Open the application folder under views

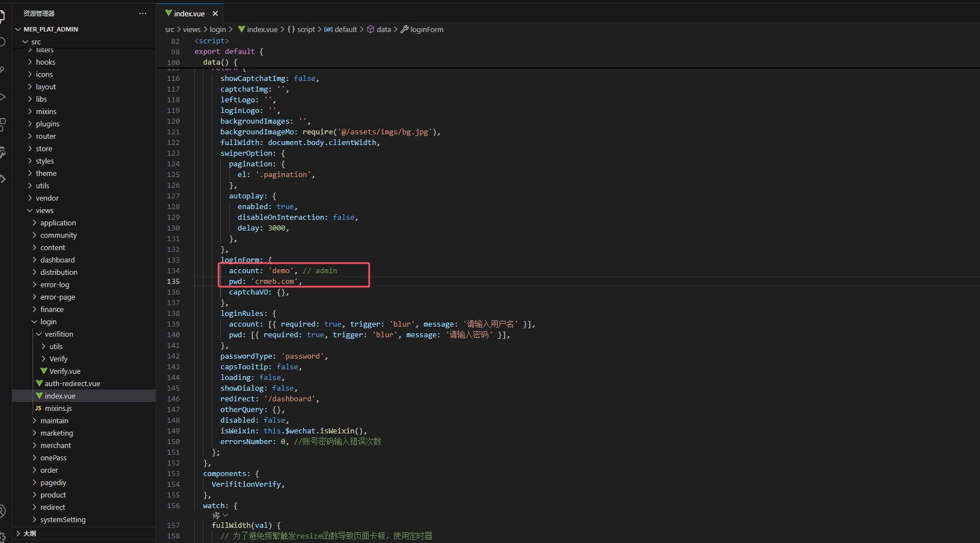58,223
